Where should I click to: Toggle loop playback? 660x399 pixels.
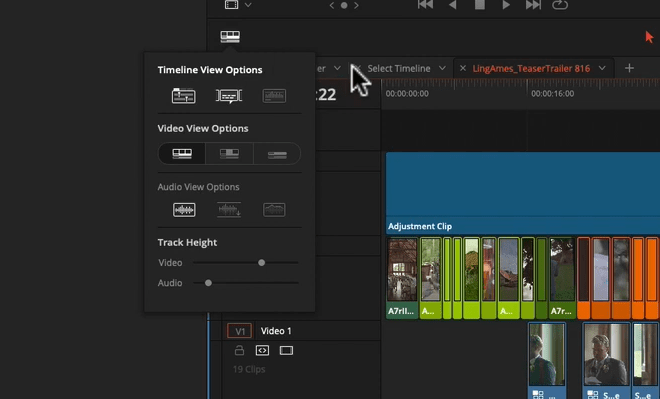click(560, 5)
